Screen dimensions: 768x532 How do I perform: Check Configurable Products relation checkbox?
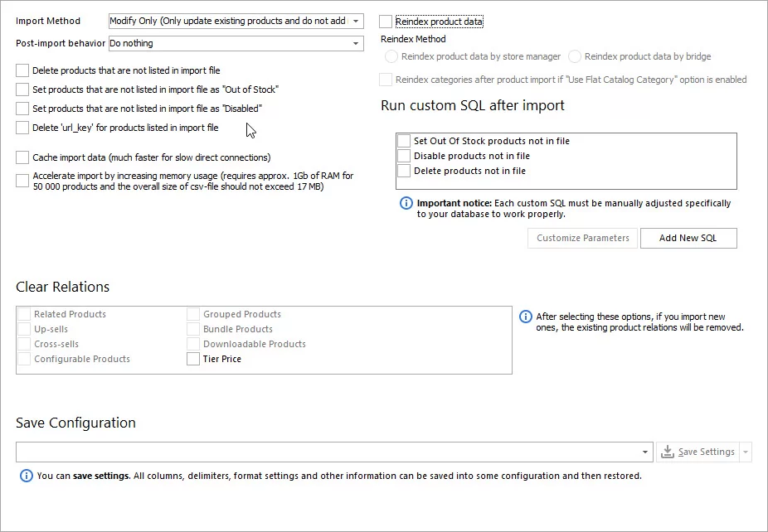[24, 359]
